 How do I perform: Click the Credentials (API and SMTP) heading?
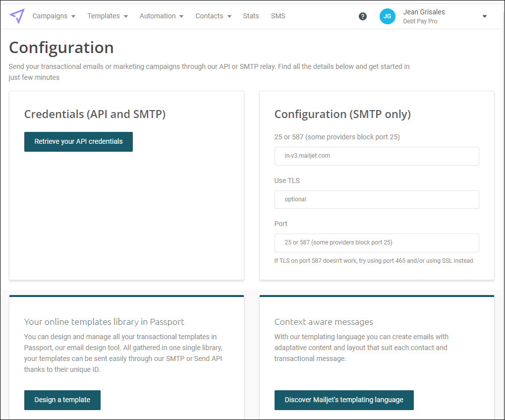tap(95, 114)
